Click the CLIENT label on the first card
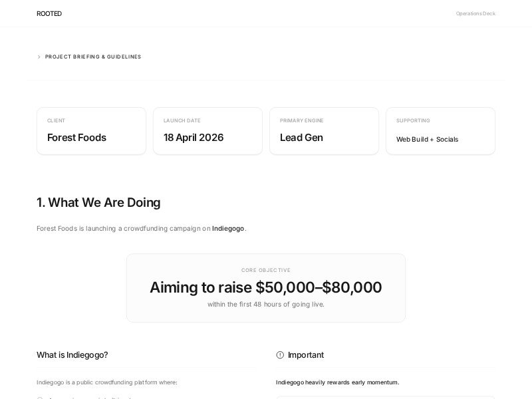 56,120
